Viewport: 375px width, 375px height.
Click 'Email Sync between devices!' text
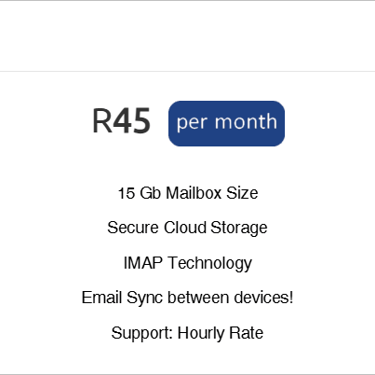pyautogui.click(x=187, y=298)
